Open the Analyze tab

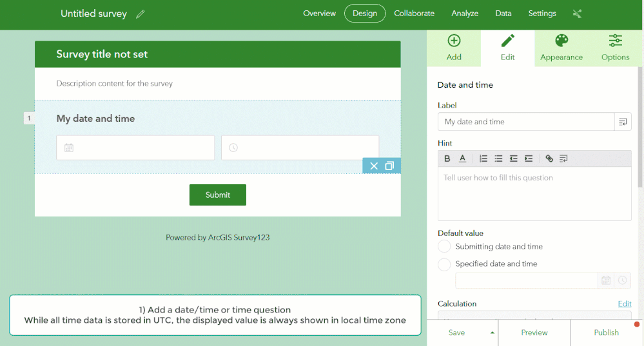point(465,13)
